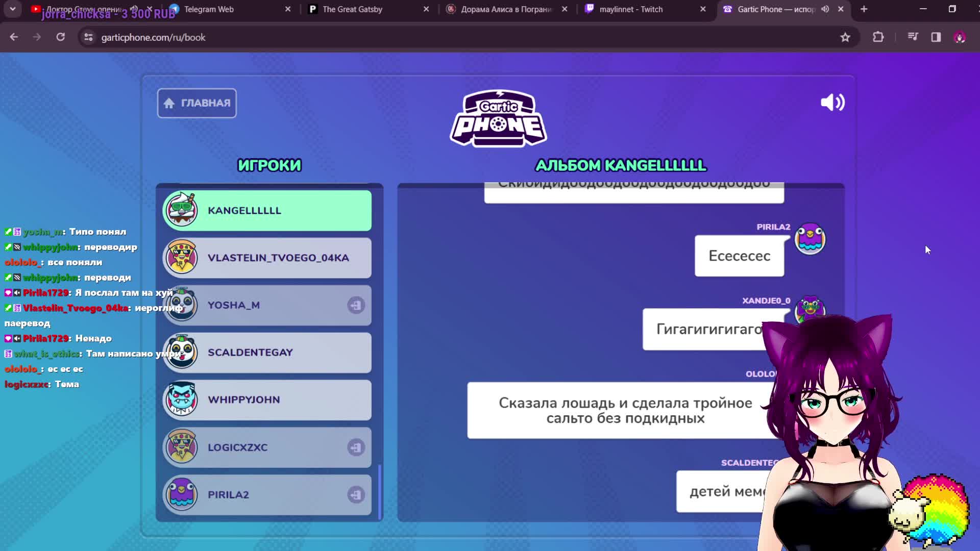
Task: Go forward one page
Action: (x=37, y=37)
